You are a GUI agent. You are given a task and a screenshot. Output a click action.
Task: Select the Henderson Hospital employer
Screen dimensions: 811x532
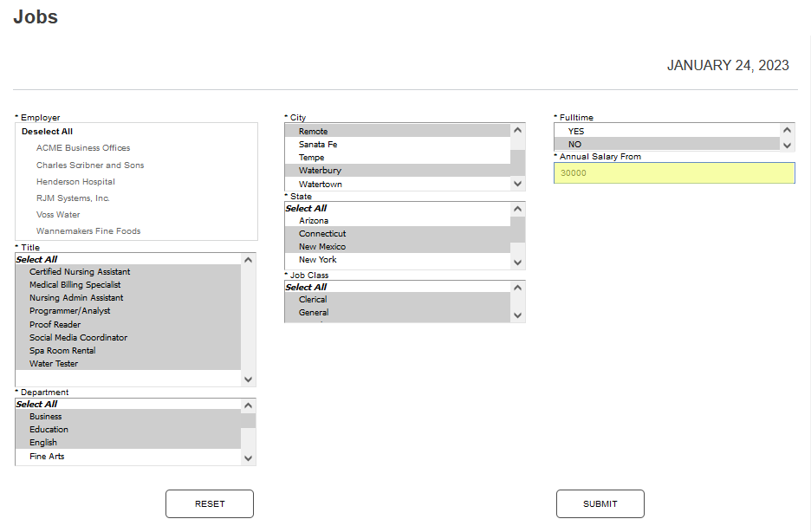(75, 182)
